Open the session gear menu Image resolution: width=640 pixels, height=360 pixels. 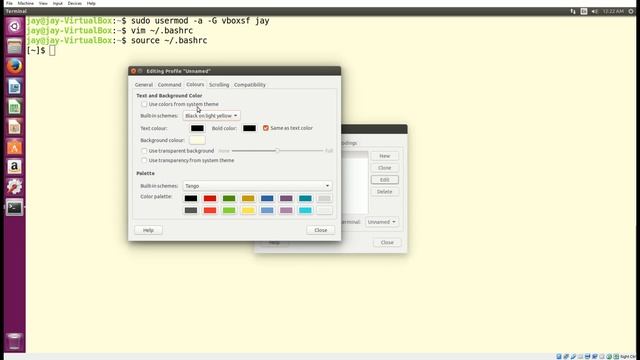point(631,11)
